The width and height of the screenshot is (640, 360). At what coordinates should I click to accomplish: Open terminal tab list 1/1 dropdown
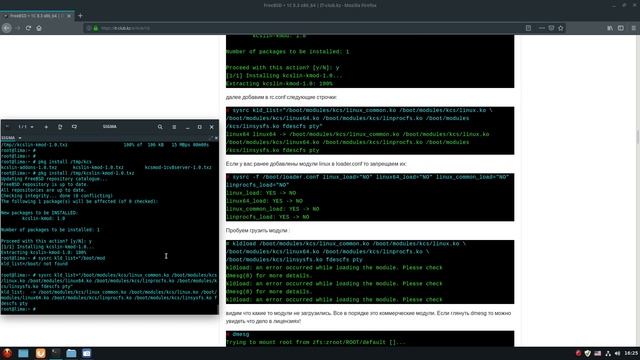(x=26, y=127)
